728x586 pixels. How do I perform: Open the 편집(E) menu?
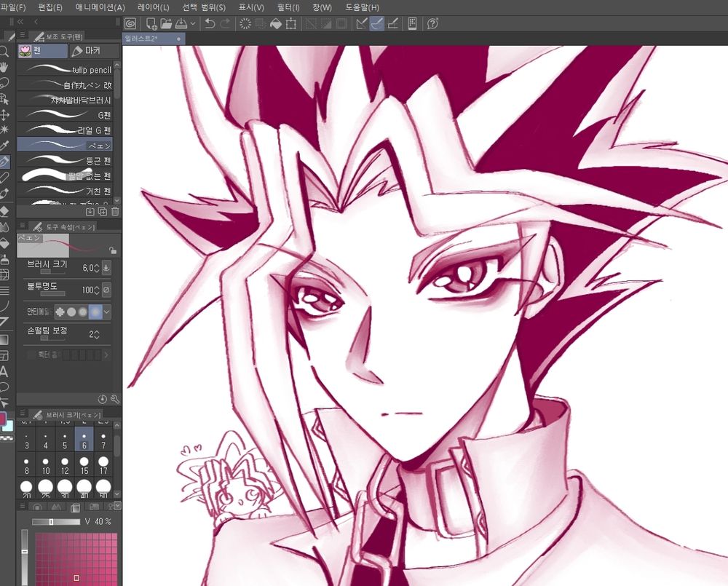[50, 7]
